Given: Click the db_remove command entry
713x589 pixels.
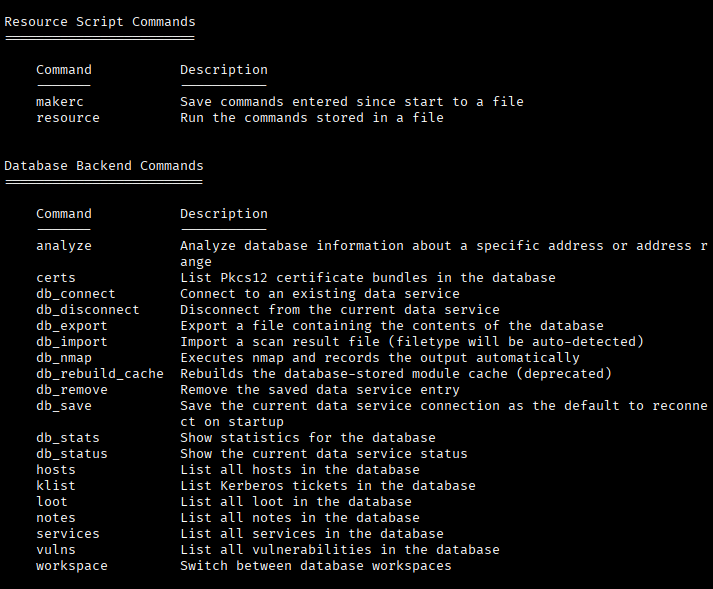Looking at the screenshot, I should pos(72,390).
